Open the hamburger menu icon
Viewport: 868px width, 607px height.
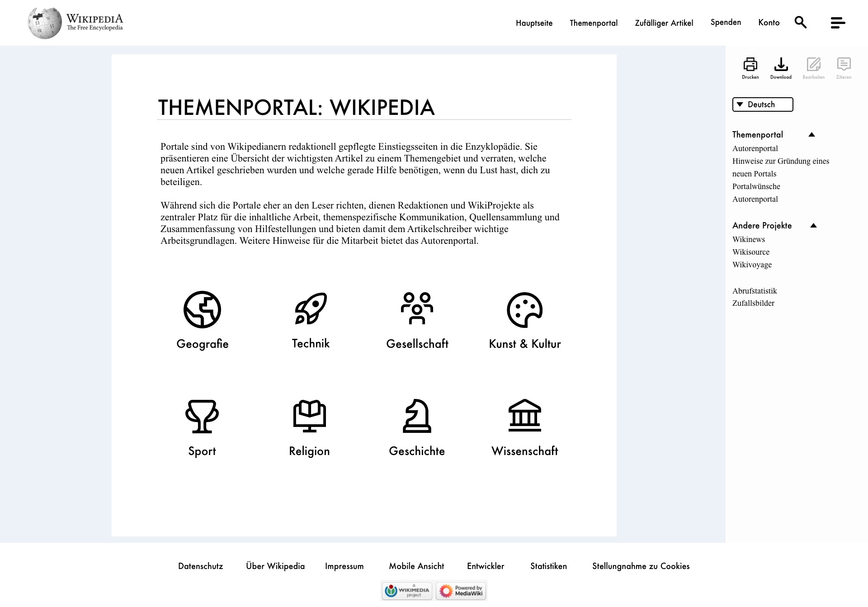point(838,23)
